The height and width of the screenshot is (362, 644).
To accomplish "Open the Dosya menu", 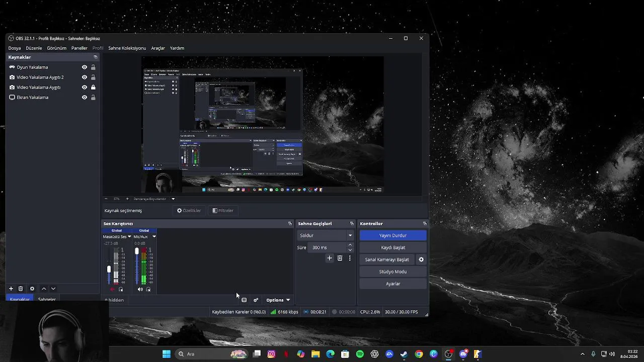I will tap(15, 48).
